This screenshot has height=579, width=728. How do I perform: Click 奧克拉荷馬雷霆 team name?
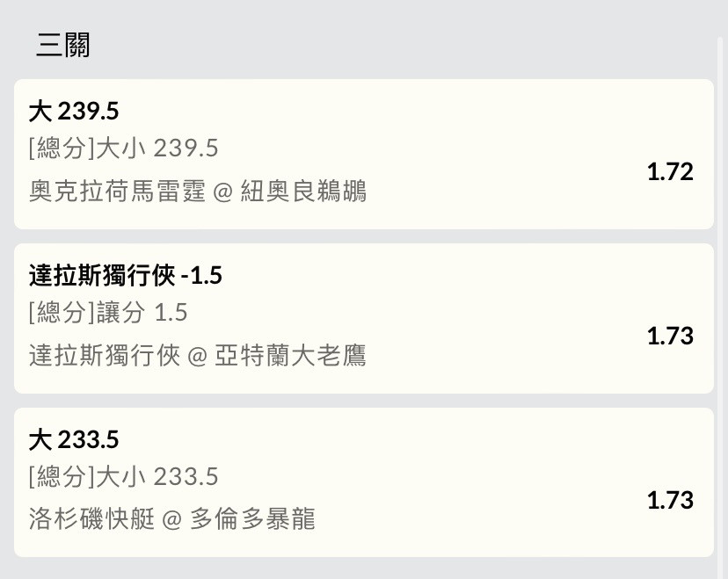(117, 192)
